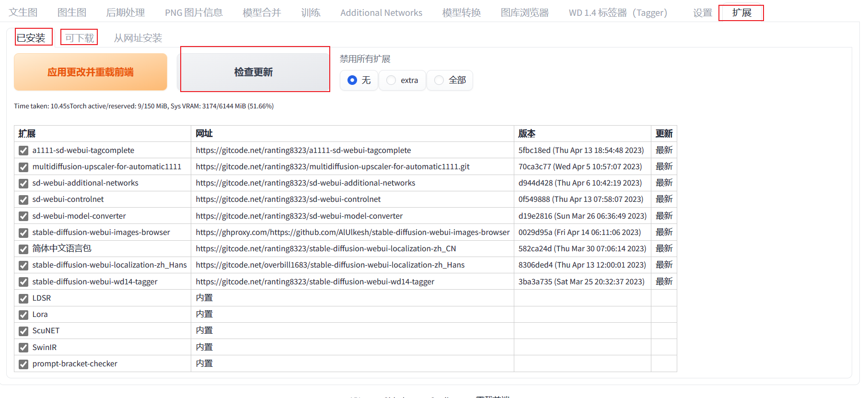Choose 全部 to disable all extensions

pos(439,80)
